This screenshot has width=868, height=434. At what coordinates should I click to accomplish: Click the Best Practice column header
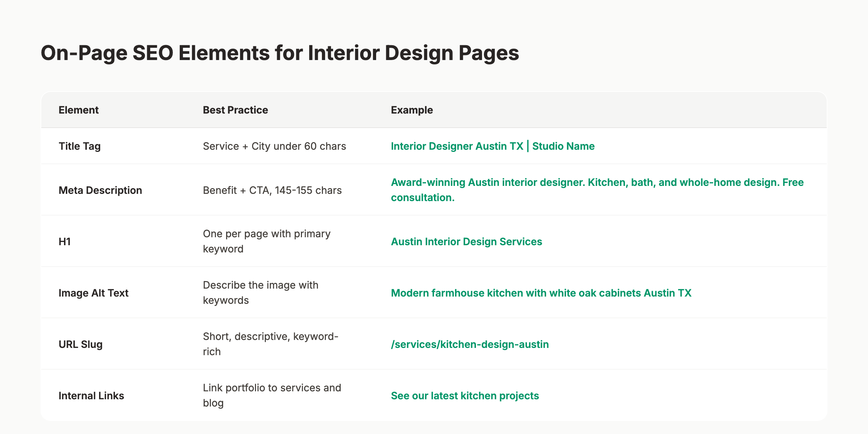[235, 110]
